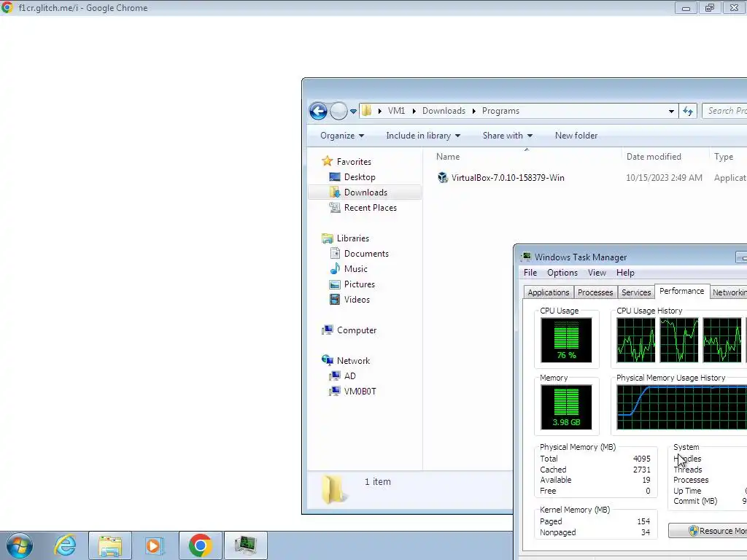This screenshot has width=747, height=560.
Task: Open Recent Places in Favorites
Action: [x=370, y=208]
